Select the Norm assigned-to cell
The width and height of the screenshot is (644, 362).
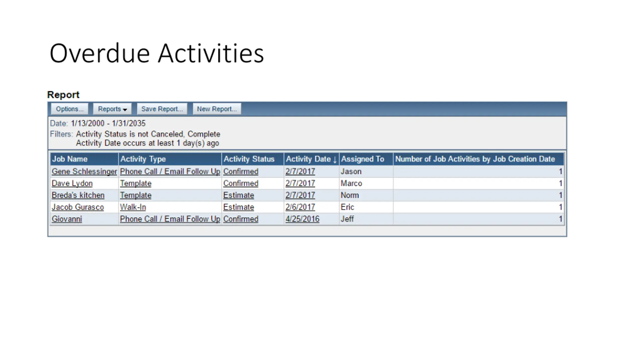(x=366, y=195)
